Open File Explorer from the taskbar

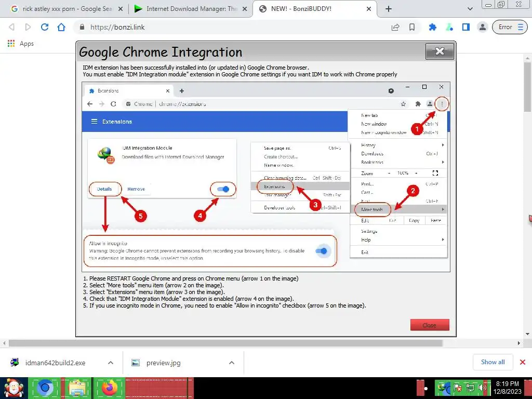[x=77, y=388]
